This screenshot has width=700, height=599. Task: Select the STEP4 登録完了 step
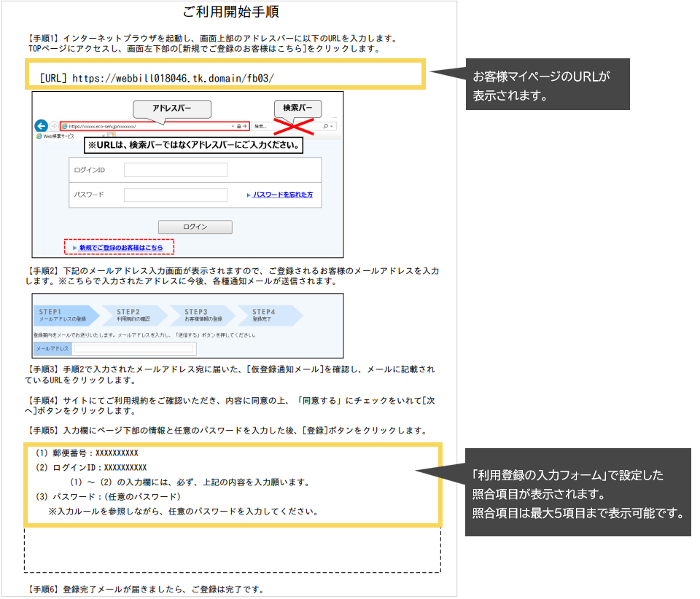tap(267, 315)
